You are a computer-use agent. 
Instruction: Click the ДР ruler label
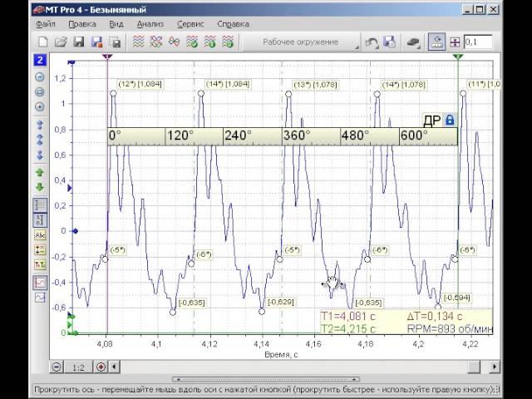coord(432,121)
